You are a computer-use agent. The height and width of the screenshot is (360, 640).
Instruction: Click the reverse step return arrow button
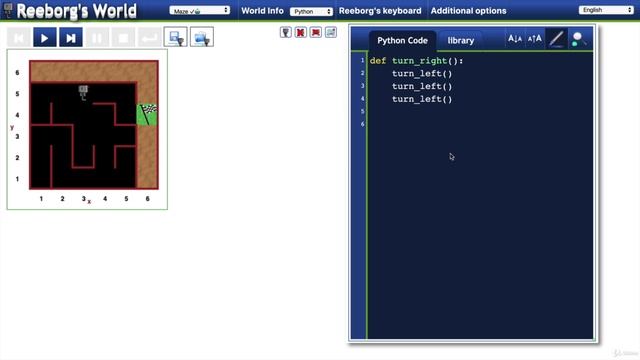point(149,38)
